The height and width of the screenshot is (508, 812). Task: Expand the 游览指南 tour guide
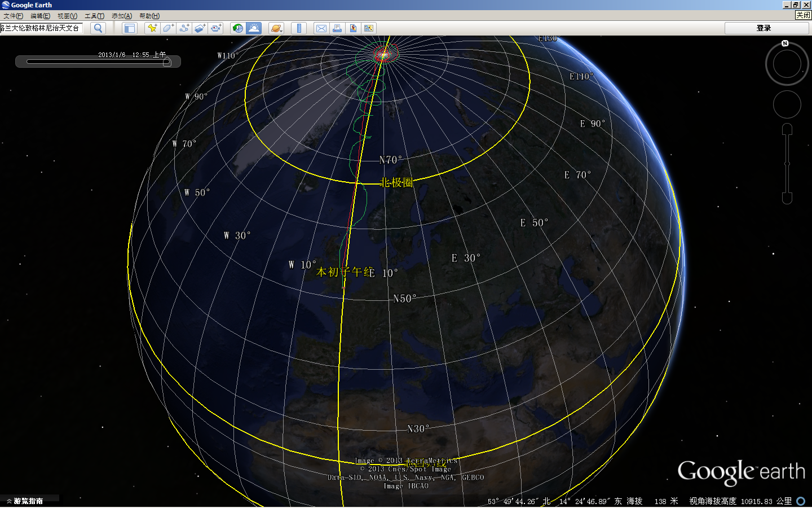tap(25, 501)
